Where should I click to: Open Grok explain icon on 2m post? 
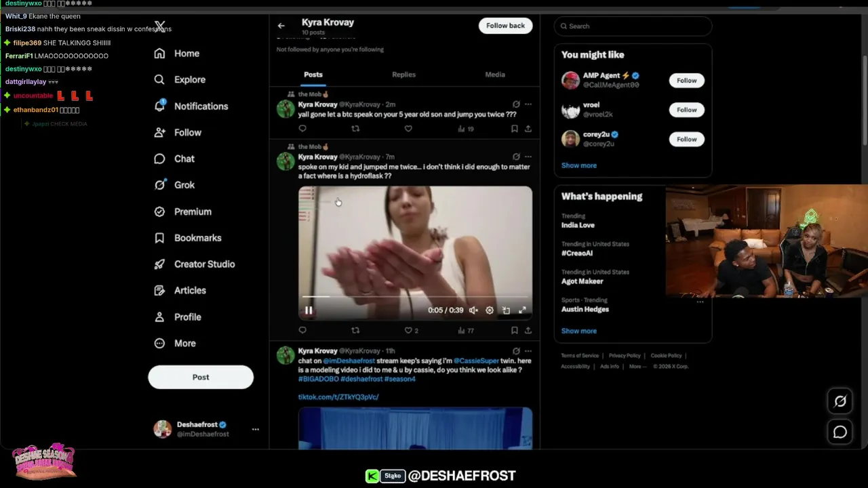(x=516, y=104)
